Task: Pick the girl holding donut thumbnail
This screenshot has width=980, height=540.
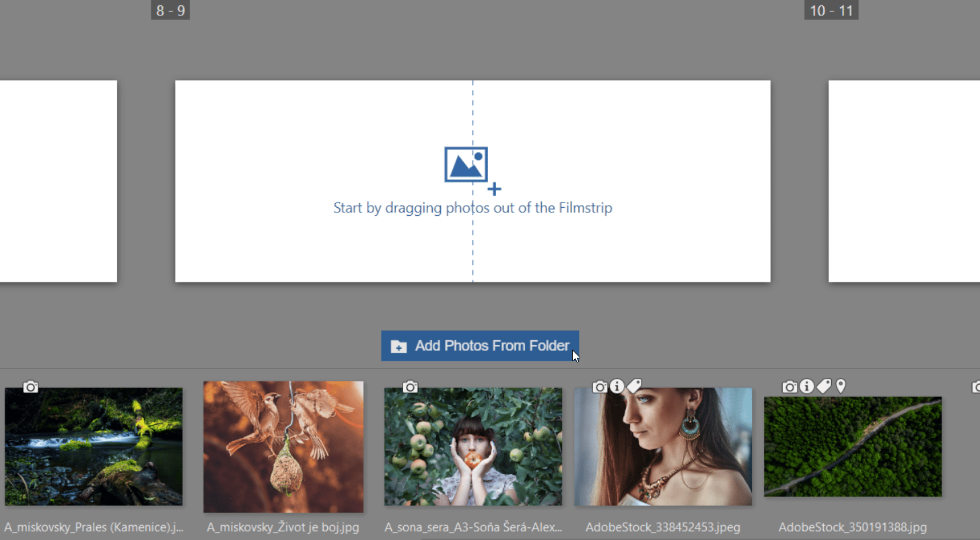Action: point(473,447)
